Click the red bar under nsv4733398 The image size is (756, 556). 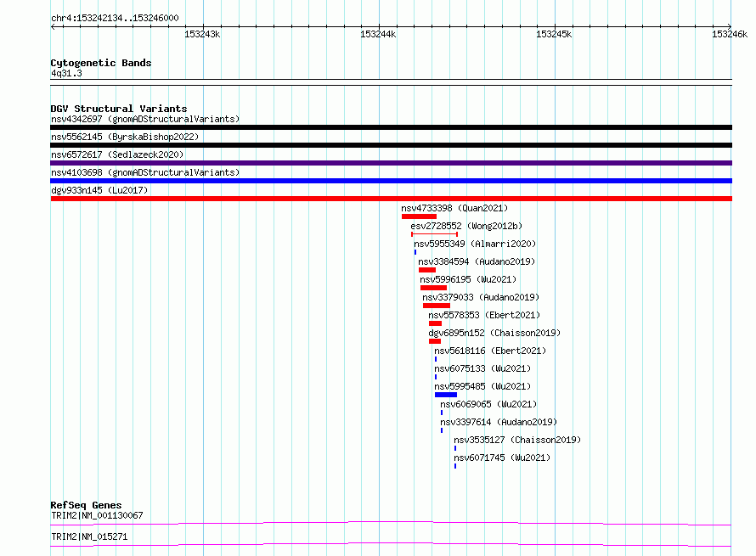point(419,216)
